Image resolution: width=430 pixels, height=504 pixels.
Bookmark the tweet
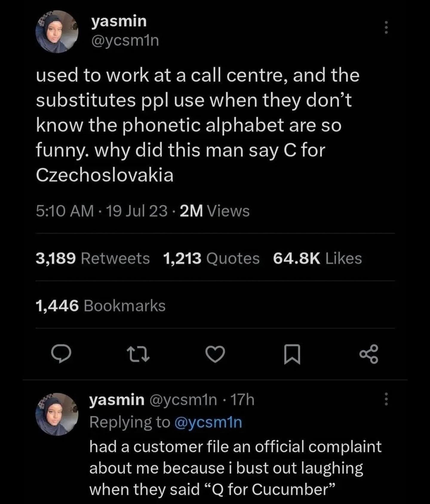[292, 354]
